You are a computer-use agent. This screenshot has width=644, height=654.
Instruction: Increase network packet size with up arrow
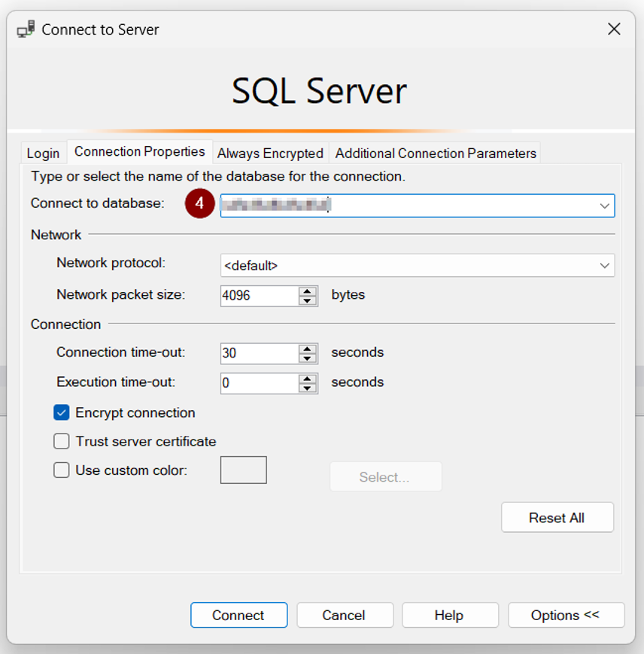[307, 290]
